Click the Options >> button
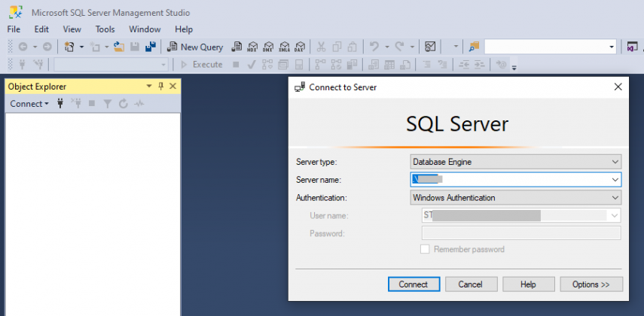Image resolution: width=644 pixels, height=316 pixels. coord(591,284)
